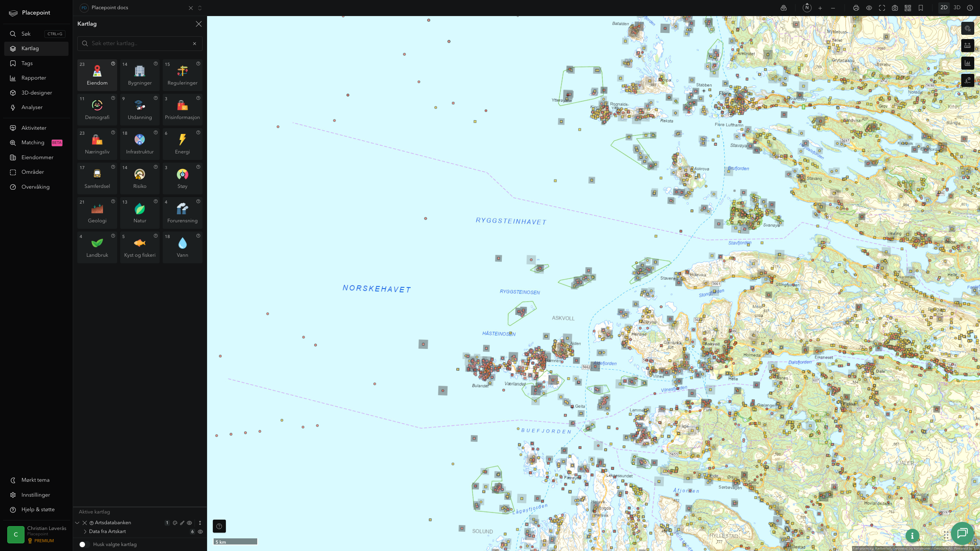Zoom out with the minus icon

pos(833,8)
